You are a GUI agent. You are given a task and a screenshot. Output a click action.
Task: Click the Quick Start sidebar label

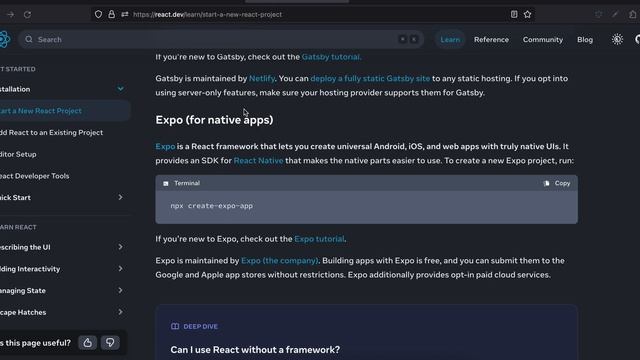(16, 198)
